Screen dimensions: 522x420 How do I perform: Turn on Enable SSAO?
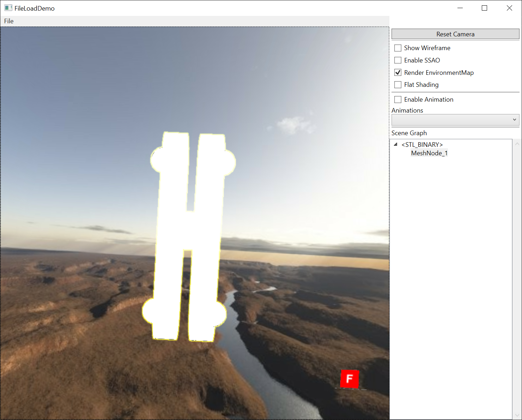pyautogui.click(x=398, y=60)
